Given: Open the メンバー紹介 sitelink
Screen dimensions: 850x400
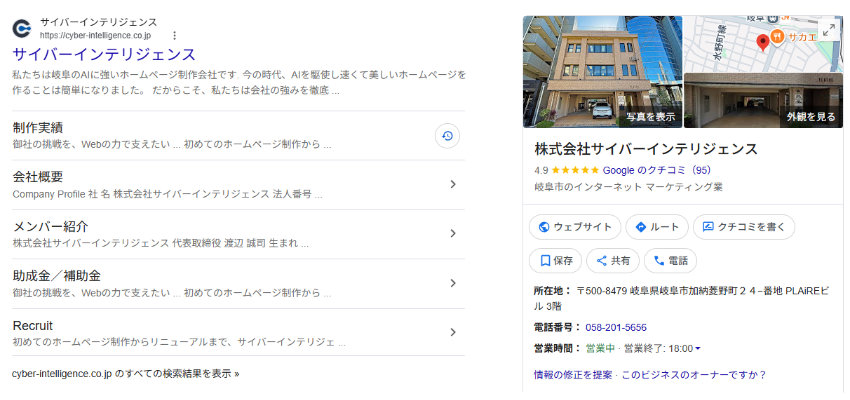Looking at the screenshot, I should tap(50, 227).
